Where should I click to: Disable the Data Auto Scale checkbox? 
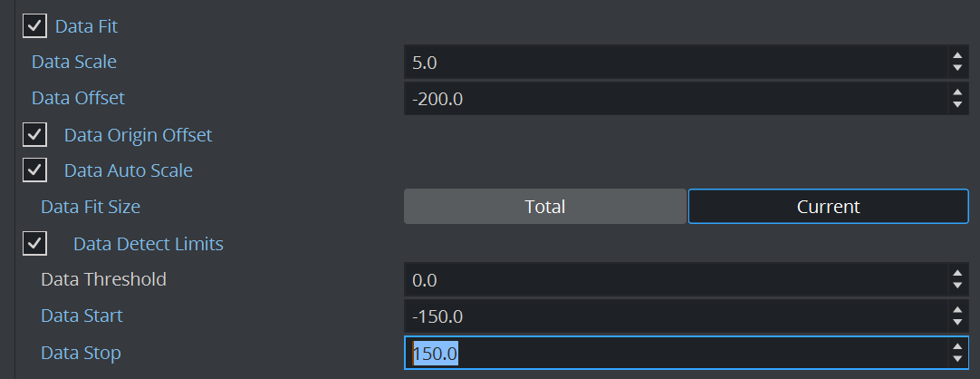[x=34, y=170]
